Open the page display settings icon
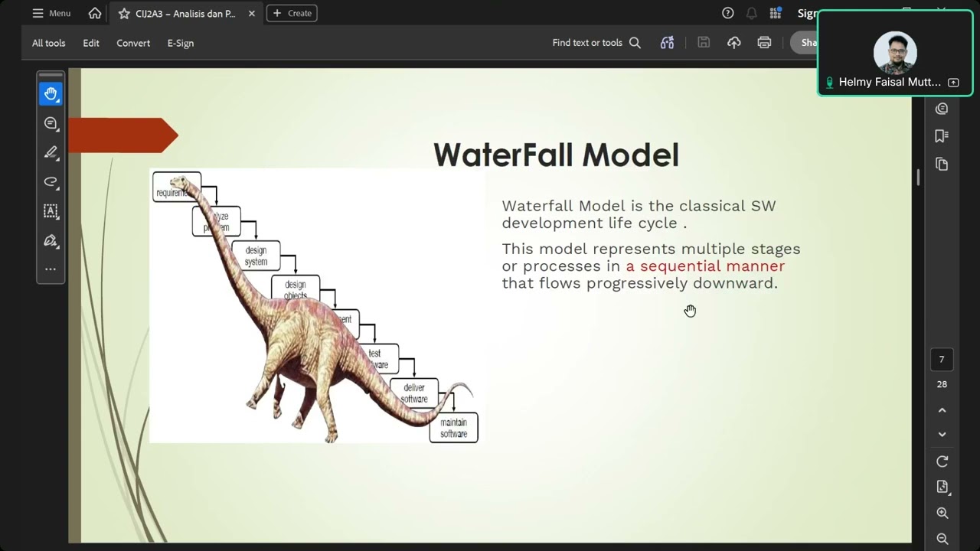 942,487
